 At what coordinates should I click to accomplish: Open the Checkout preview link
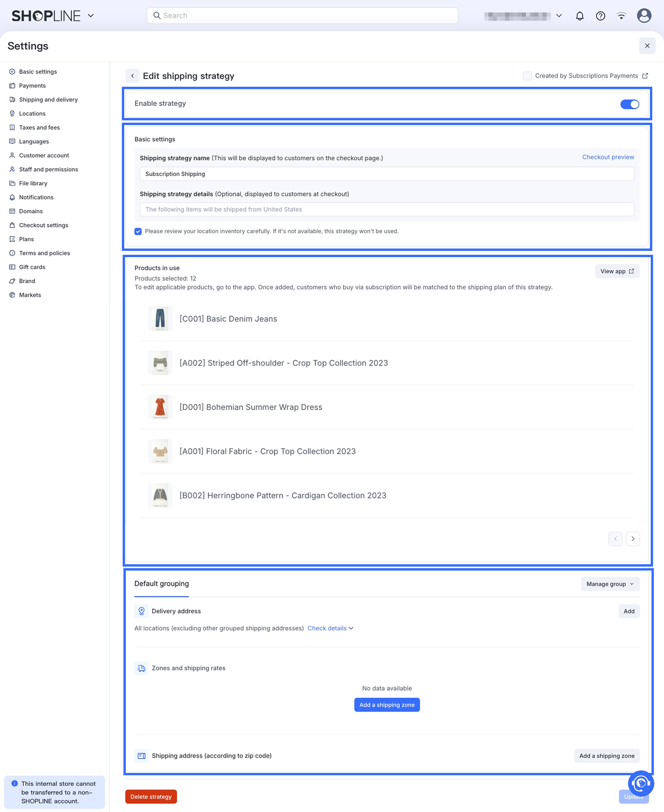608,157
